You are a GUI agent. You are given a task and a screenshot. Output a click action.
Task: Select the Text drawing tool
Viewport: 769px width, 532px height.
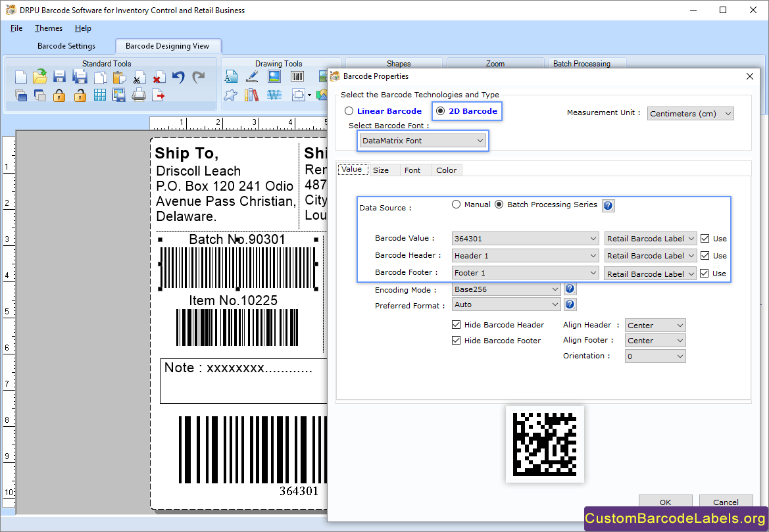coord(231,76)
